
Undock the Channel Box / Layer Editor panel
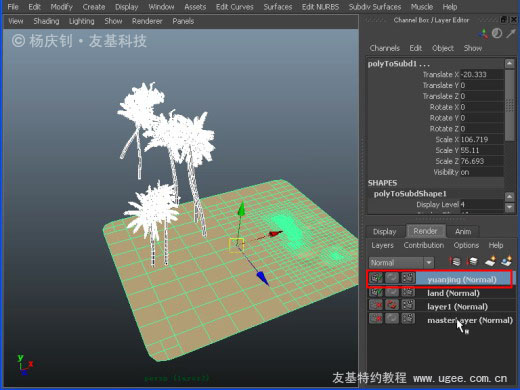504,20
